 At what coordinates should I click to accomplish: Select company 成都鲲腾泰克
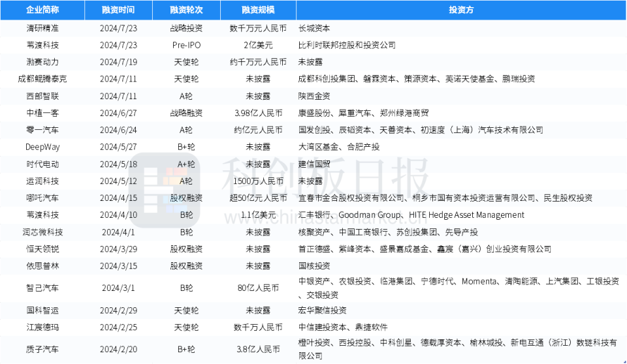click(42, 79)
